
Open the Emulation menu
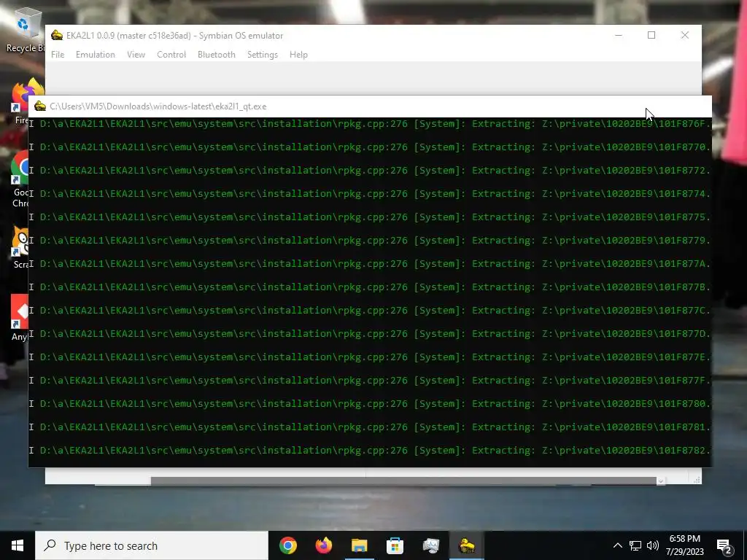pyautogui.click(x=96, y=55)
